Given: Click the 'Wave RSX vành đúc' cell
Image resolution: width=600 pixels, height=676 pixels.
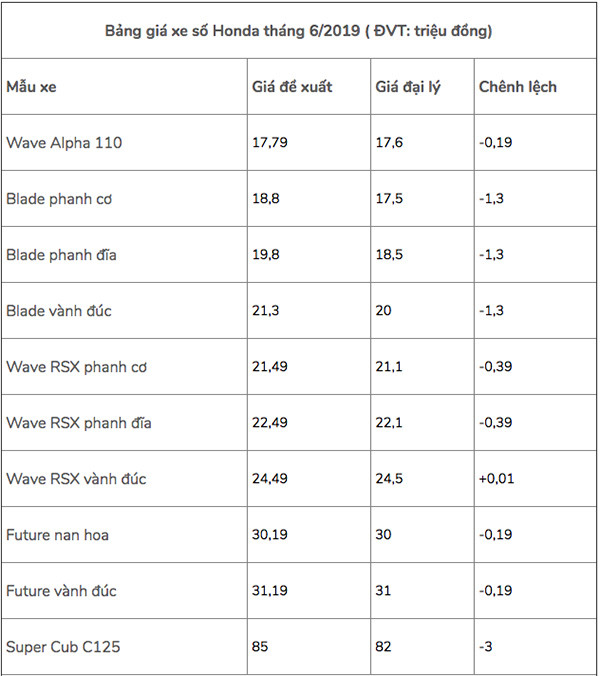Looking at the screenshot, I should (x=76, y=479).
